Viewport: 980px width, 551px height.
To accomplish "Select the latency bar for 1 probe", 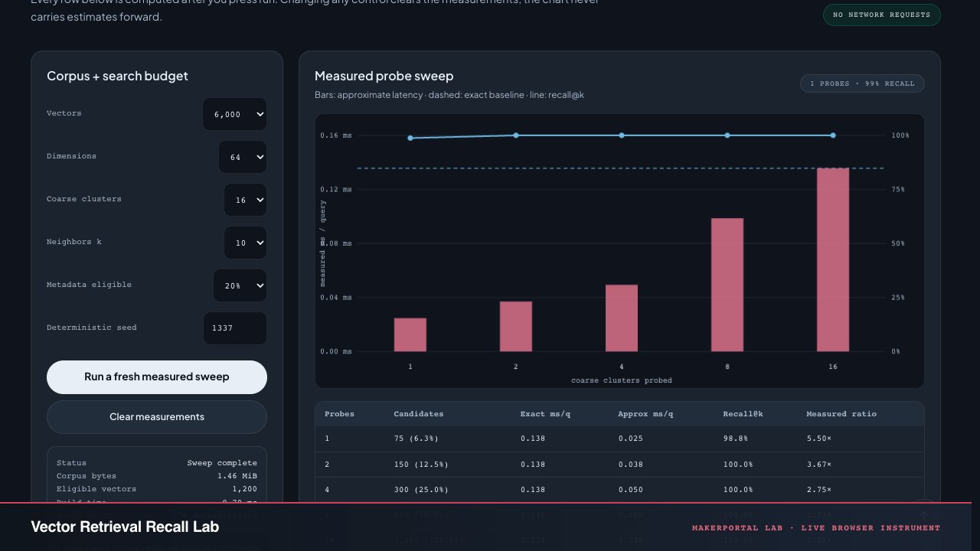I will [410, 335].
